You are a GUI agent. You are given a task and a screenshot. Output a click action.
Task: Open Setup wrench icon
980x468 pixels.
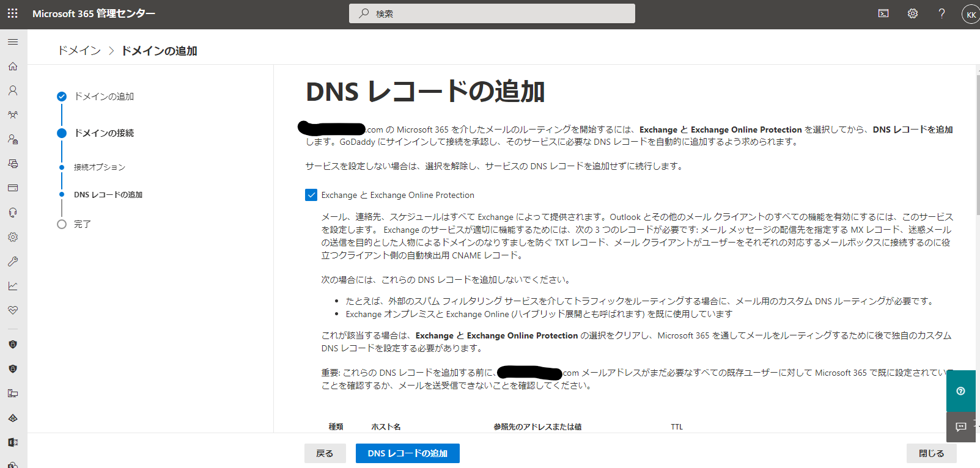pos(13,261)
